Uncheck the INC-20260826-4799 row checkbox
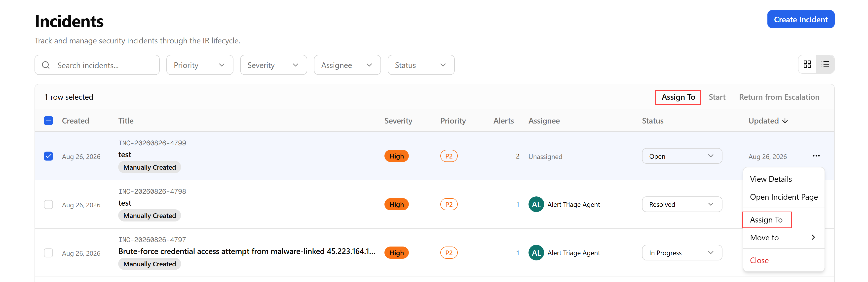The height and width of the screenshot is (282, 868). 48,156
